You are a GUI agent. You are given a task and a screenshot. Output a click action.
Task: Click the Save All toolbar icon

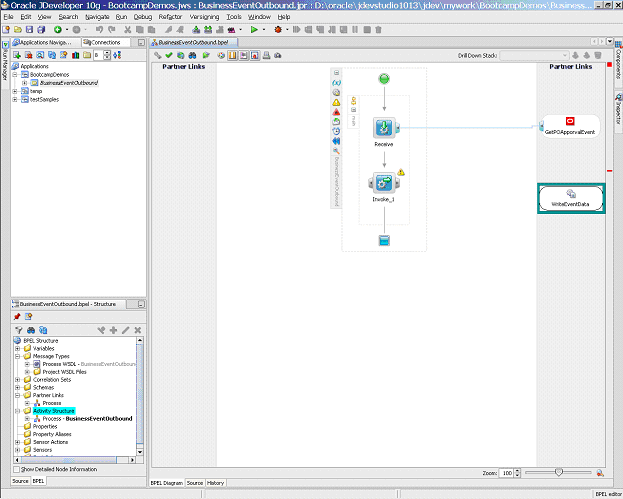point(41,29)
